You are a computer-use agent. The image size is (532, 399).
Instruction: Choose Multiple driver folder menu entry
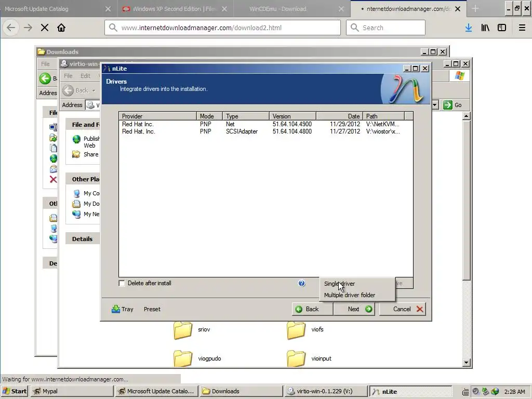[x=350, y=295]
